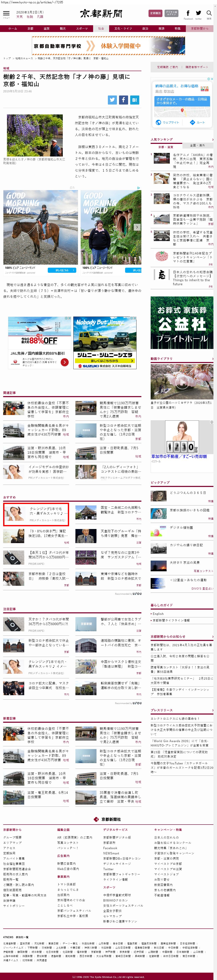The width and height of the screenshot is (217, 980).
Task: Open the search magnifier icon
Action: click(x=209, y=13)
